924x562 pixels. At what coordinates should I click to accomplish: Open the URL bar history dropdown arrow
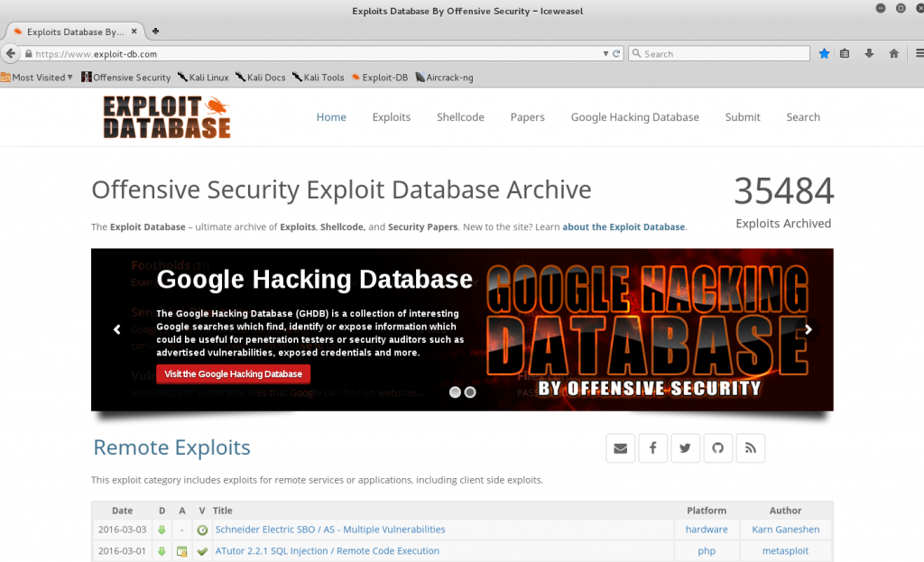605,54
